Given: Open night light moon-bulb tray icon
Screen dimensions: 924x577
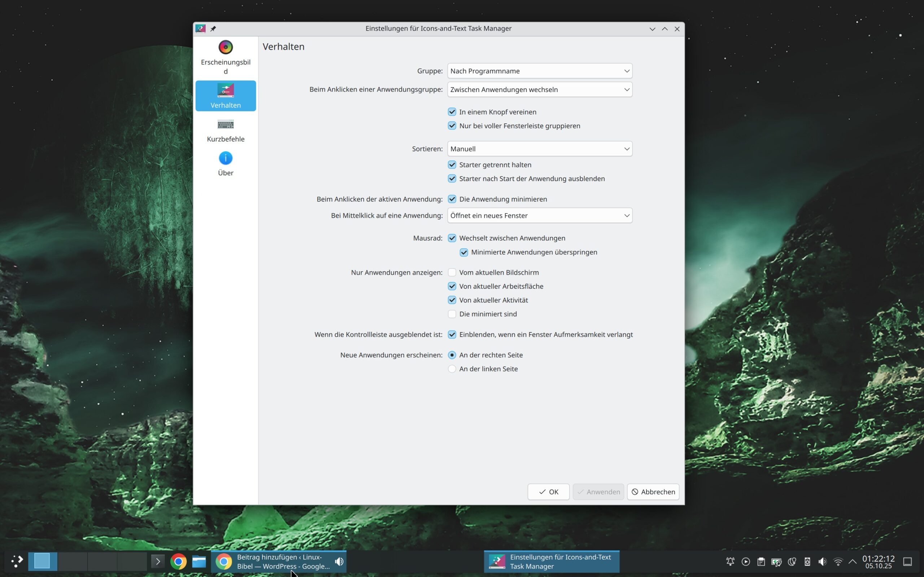Looking at the screenshot, I should [792, 561].
